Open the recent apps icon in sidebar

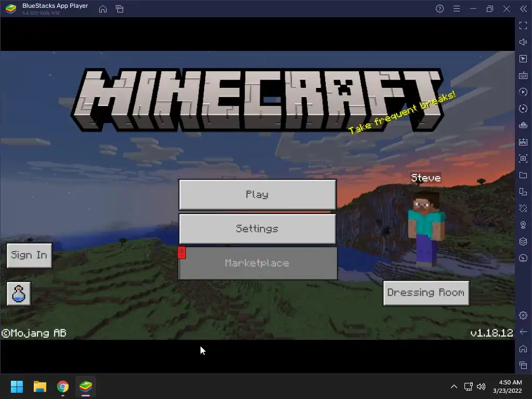(523, 365)
